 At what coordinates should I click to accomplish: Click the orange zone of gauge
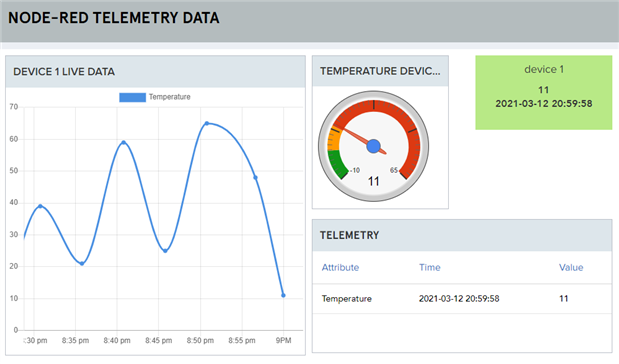[x=334, y=139]
